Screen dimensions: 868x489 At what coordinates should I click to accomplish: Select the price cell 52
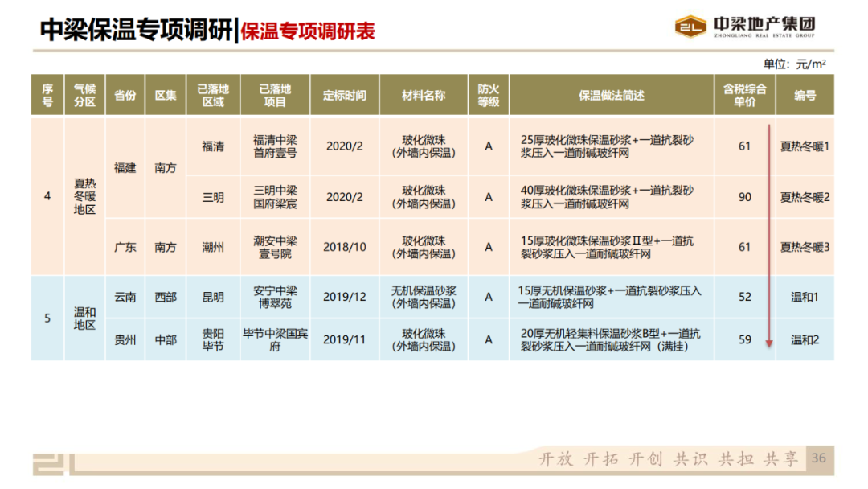(745, 297)
